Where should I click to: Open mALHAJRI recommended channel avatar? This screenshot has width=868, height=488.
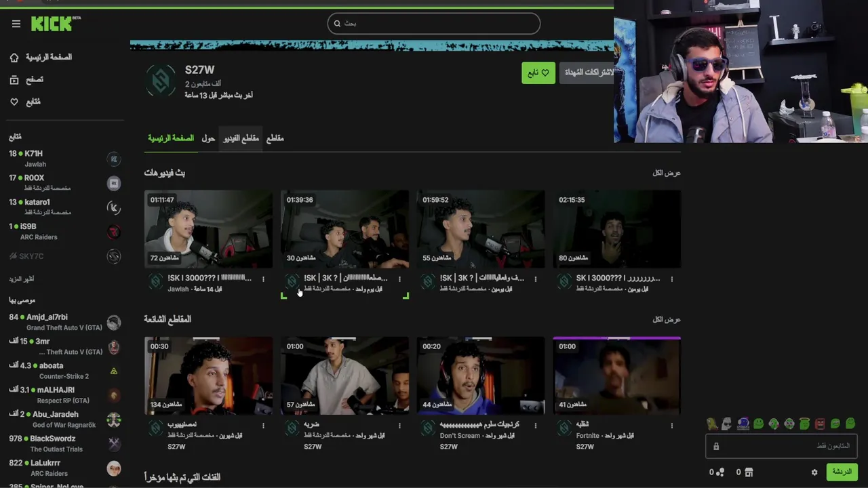114,395
